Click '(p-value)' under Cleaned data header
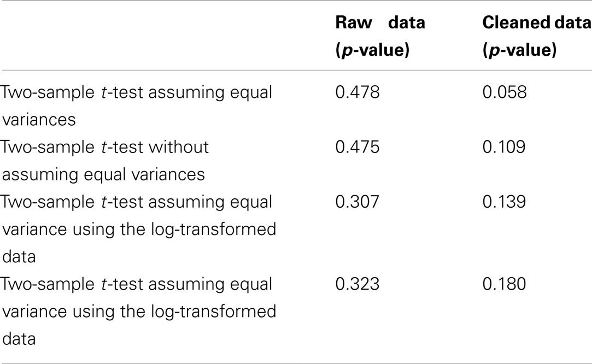592x364 pixels. [x=519, y=50]
